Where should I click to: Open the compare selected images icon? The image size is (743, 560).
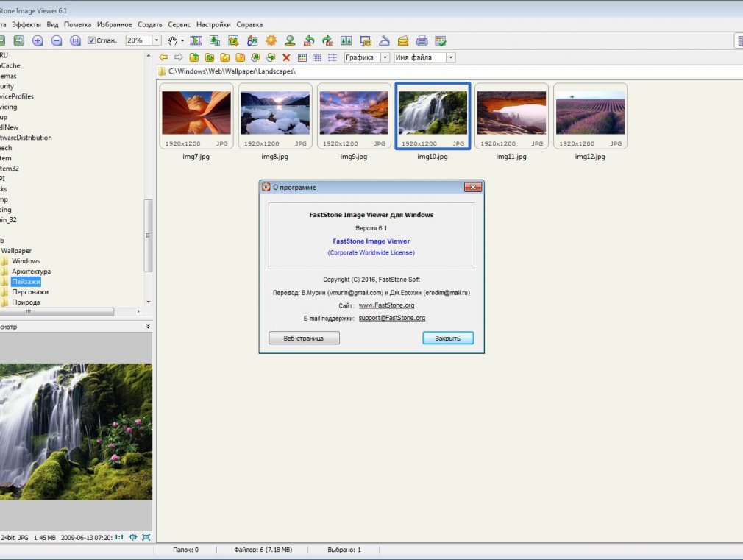click(x=346, y=40)
